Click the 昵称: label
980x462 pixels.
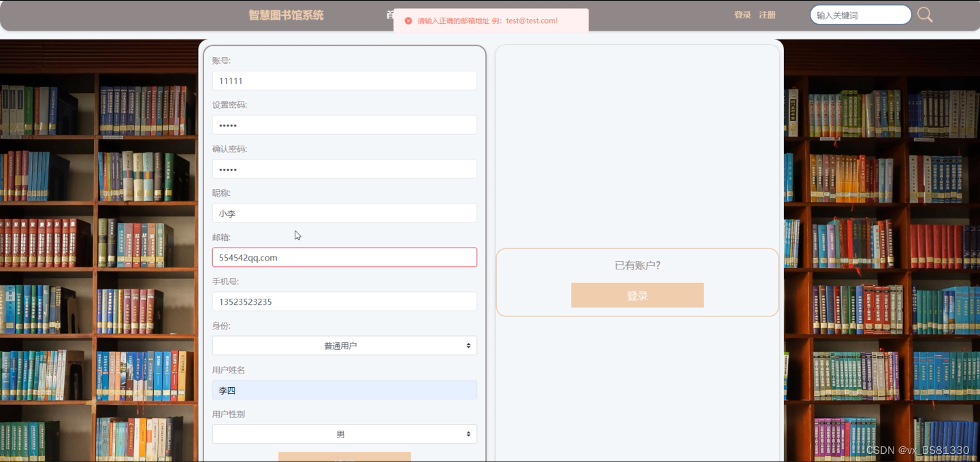click(x=221, y=193)
